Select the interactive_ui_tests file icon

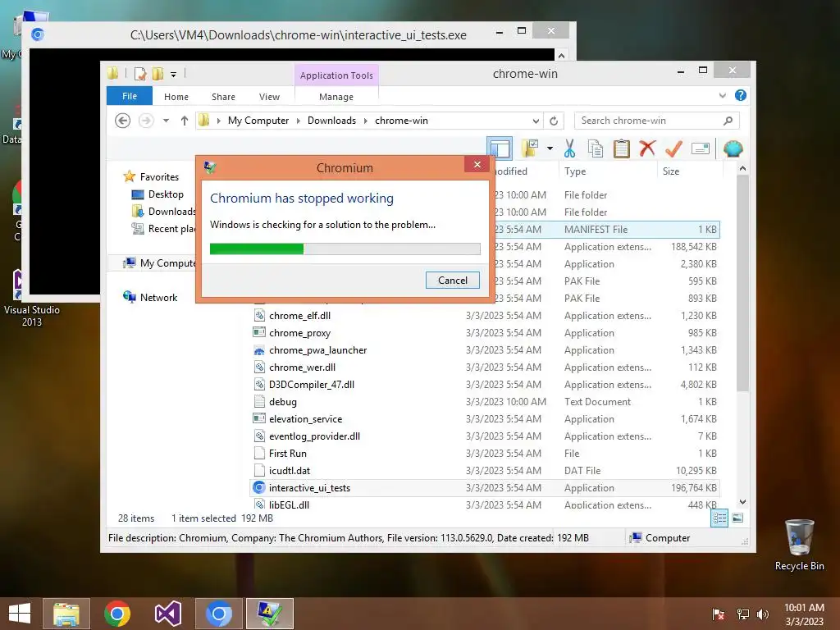[x=259, y=487]
